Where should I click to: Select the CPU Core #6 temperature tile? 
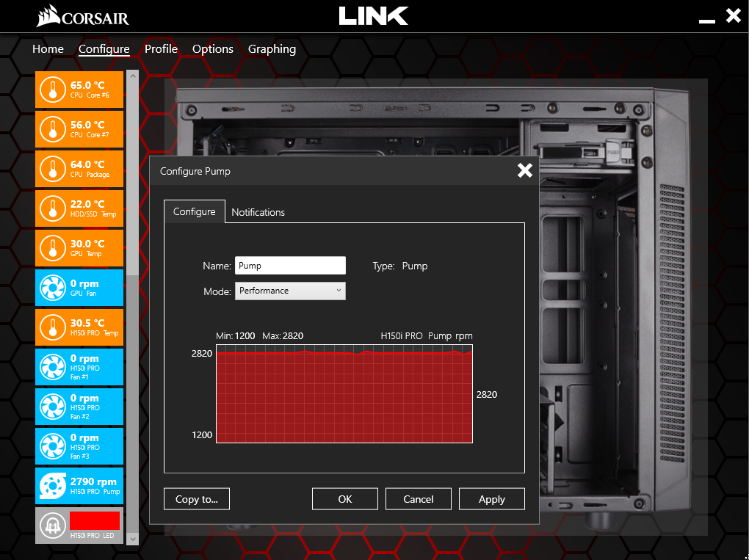(x=79, y=90)
